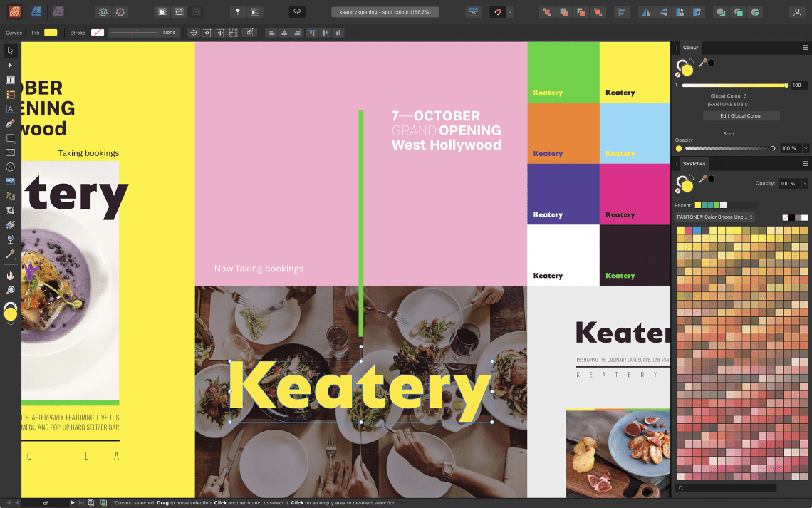Toggle preview mode in the top toolbar

coord(296,11)
